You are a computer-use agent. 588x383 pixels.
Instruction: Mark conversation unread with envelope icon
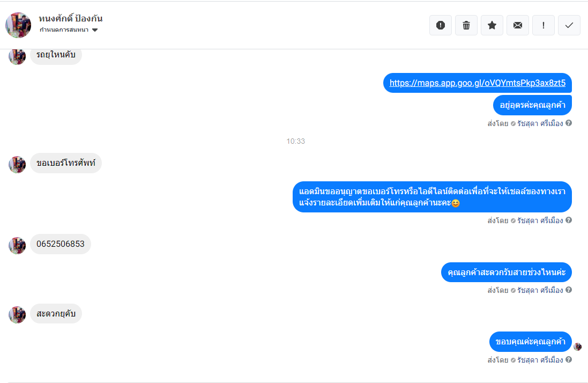click(x=517, y=25)
